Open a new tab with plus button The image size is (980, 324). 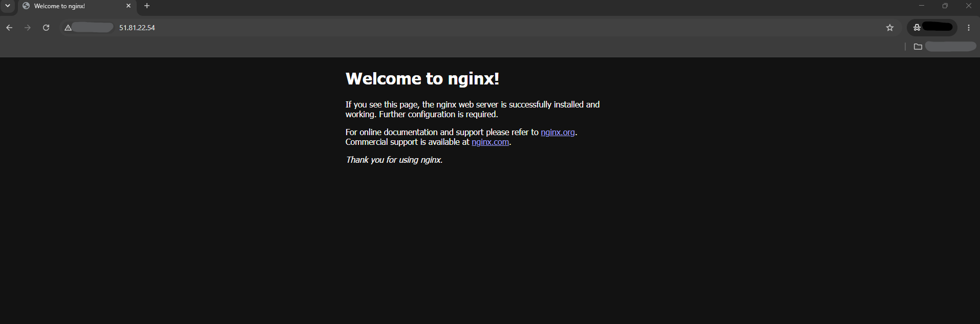(147, 6)
